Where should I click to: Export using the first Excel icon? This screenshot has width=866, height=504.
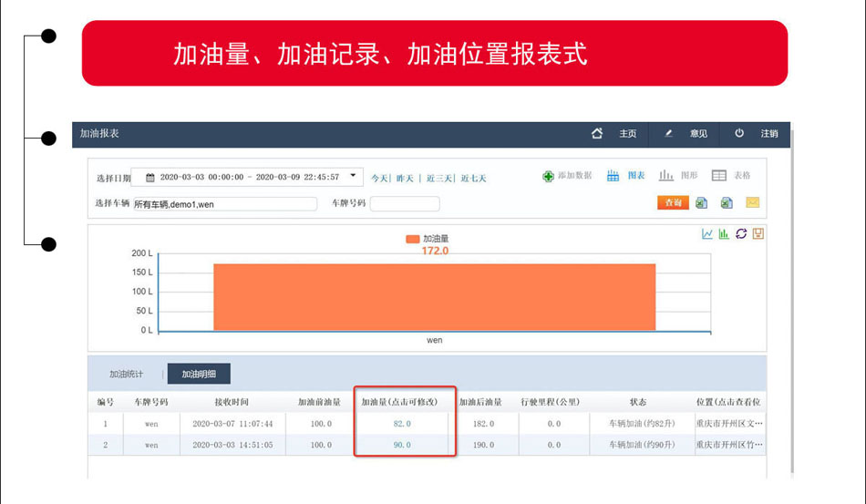(702, 203)
